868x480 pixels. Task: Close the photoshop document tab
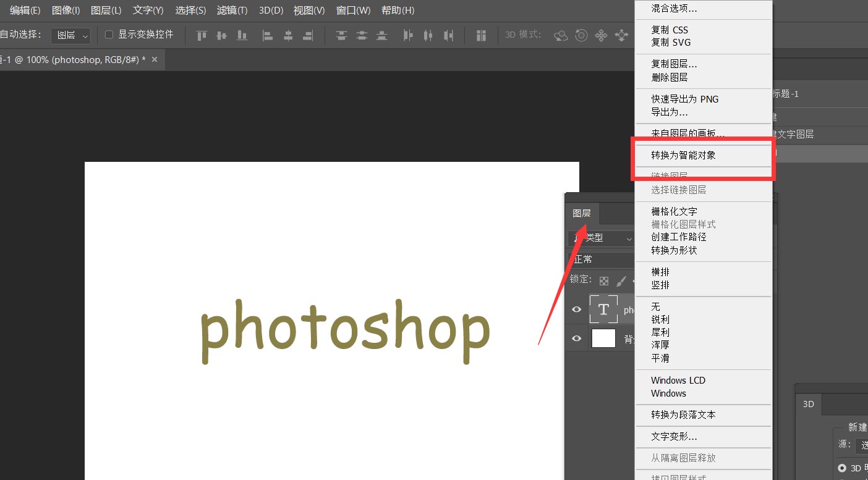pos(155,59)
